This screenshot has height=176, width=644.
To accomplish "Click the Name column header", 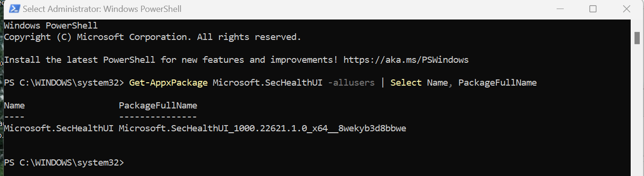I will (x=14, y=106).
